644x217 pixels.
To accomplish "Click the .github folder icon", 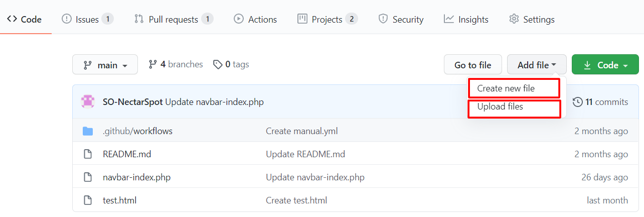I will point(88,131).
